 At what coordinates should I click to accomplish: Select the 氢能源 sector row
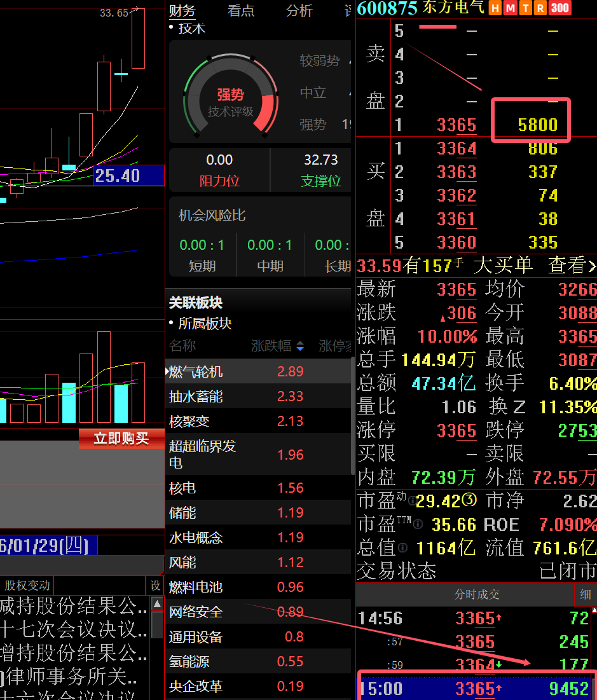coord(258,661)
